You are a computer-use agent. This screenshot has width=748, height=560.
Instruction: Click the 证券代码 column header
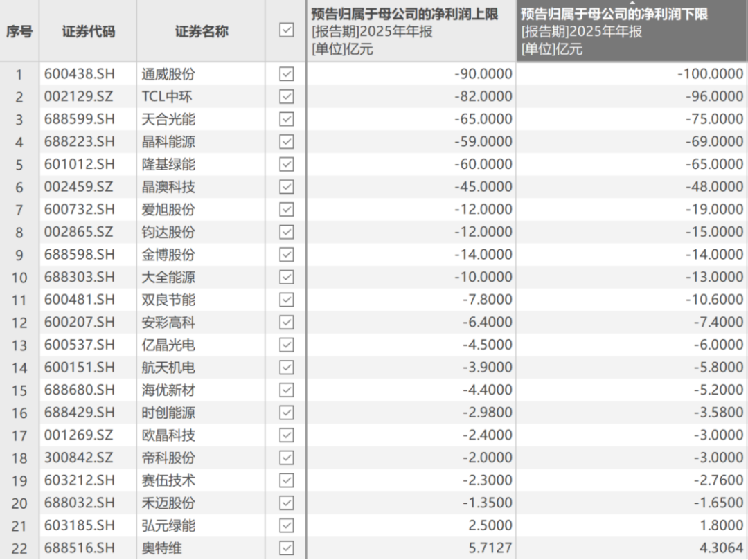87,31
